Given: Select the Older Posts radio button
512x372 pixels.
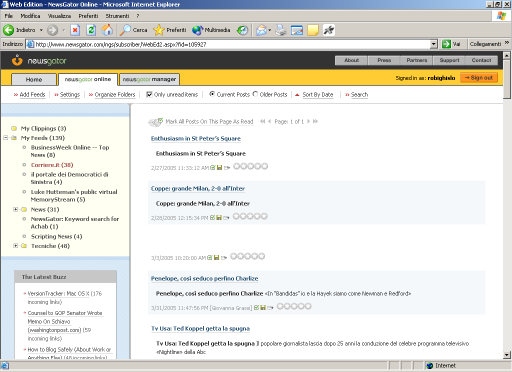Looking at the screenshot, I should pyautogui.click(x=255, y=94).
